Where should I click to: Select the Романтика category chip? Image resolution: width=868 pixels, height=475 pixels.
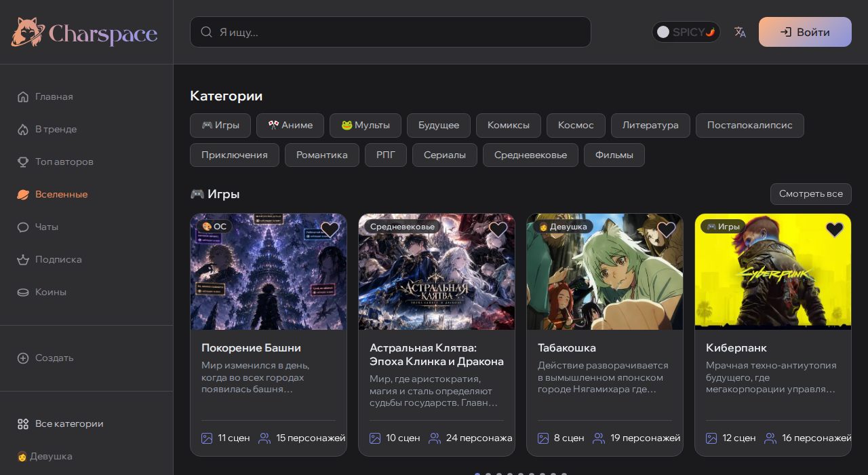322,155
